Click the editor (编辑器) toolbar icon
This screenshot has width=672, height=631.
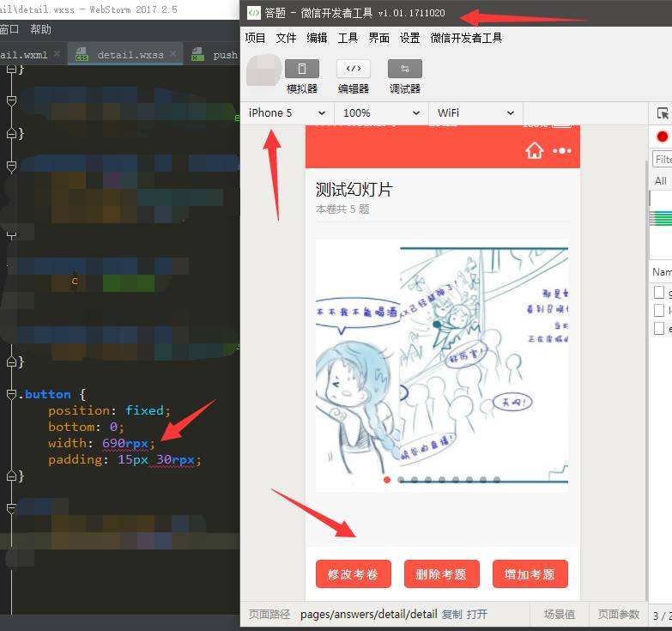tap(354, 69)
